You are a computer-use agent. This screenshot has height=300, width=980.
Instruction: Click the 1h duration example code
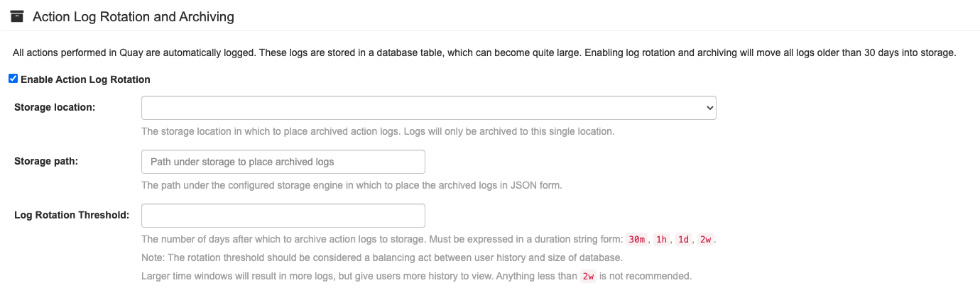[x=661, y=239]
